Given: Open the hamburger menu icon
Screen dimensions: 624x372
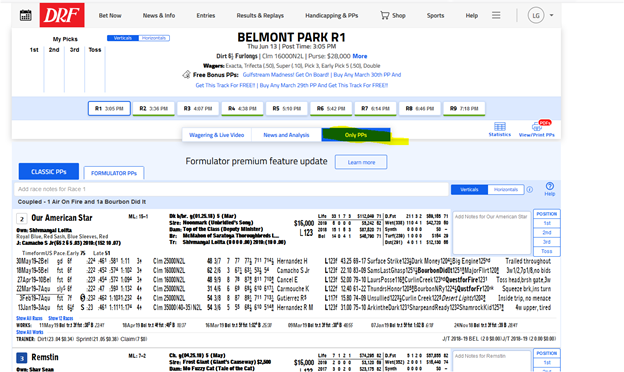Looking at the screenshot, I should pyautogui.click(x=496, y=15).
